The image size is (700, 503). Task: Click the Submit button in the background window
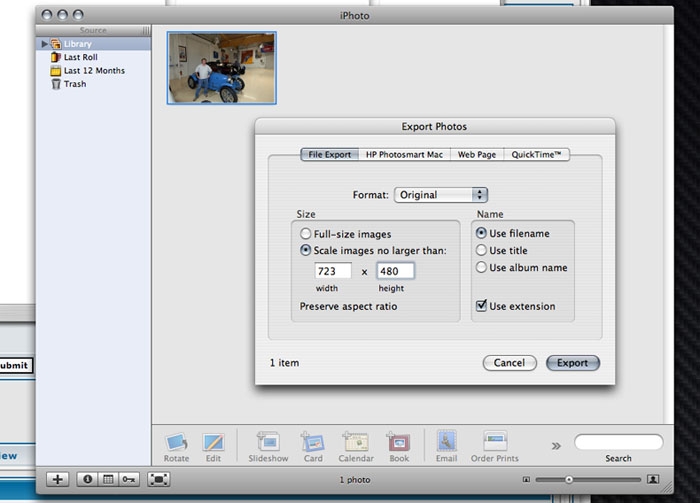click(14, 365)
